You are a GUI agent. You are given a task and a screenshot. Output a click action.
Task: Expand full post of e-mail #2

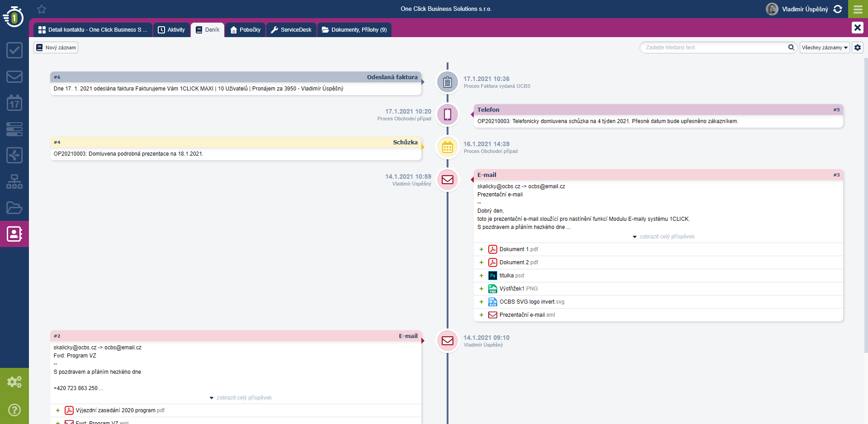(241, 398)
